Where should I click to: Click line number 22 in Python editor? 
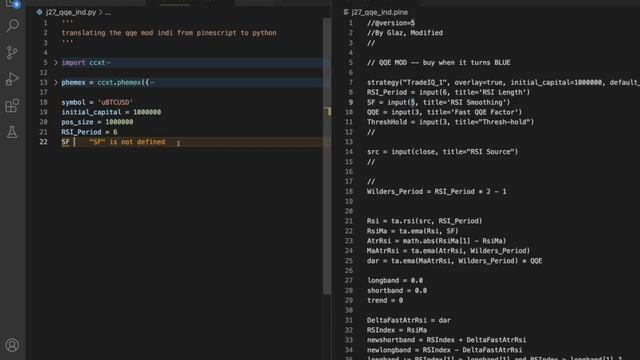(44, 142)
